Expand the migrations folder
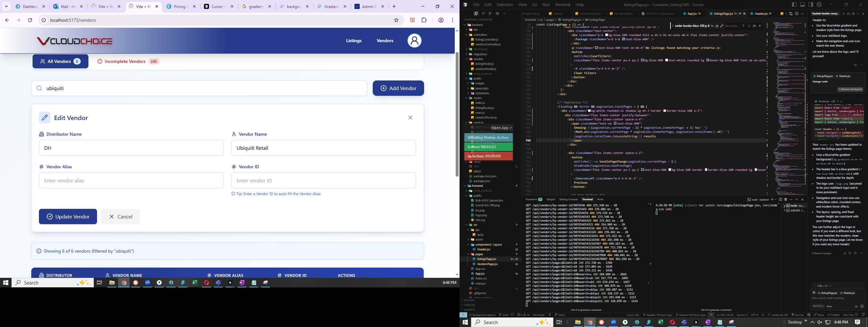 (x=467, y=54)
